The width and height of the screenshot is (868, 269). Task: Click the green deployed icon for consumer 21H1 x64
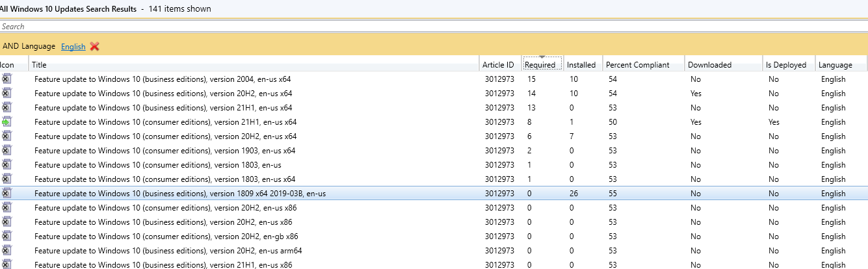click(x=7, y=122)
